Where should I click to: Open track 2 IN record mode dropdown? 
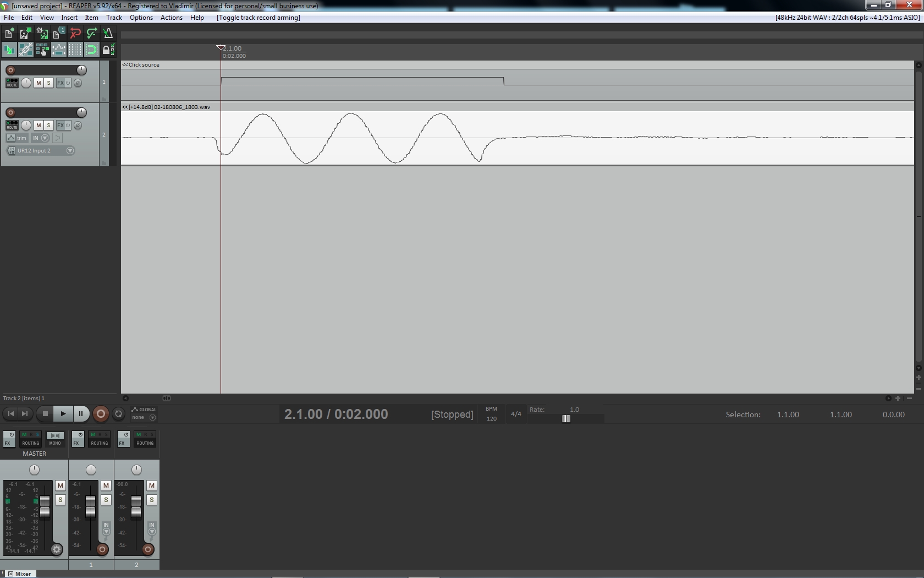coord(40,138)
